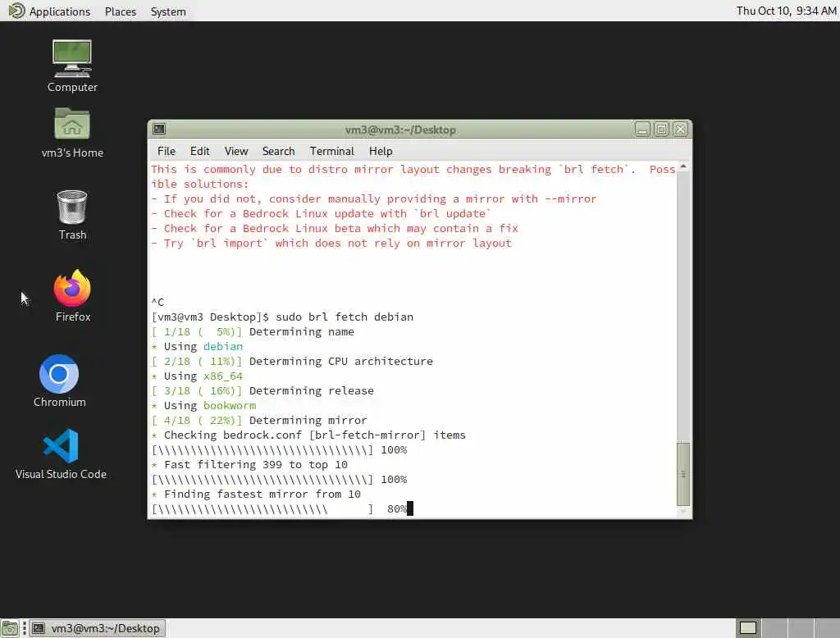
Task: Click the scrollbar down arrow in terminal
Action: [683, 512]
